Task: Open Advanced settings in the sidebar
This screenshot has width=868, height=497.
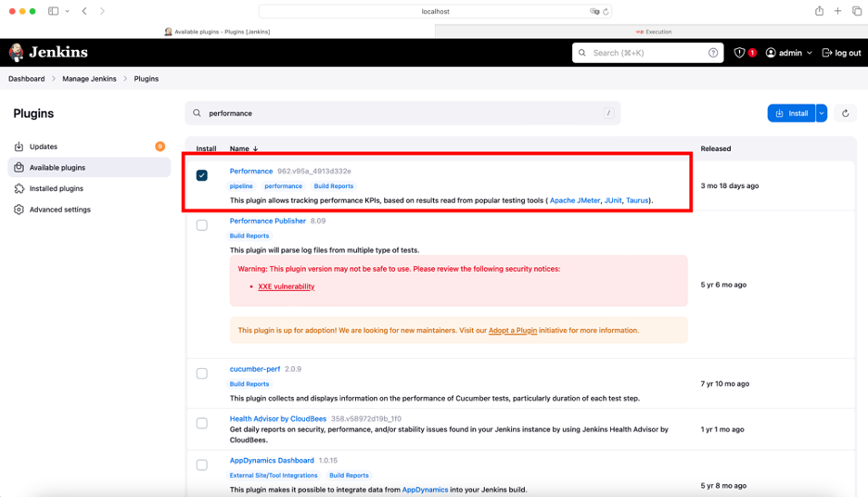Action: point(89,210)
